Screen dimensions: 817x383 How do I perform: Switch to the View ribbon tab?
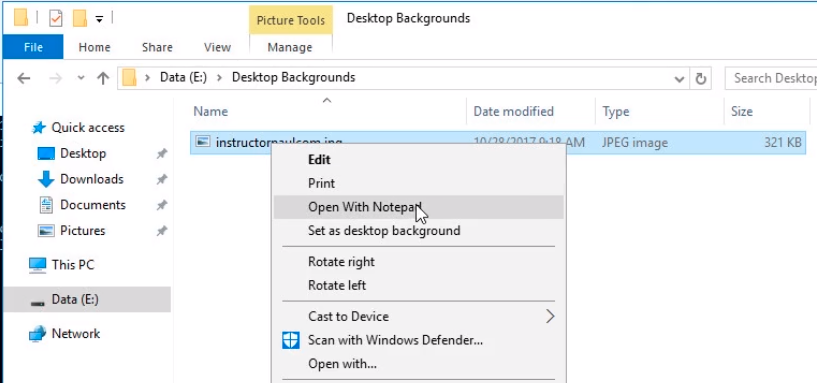[x=217, y=47]
